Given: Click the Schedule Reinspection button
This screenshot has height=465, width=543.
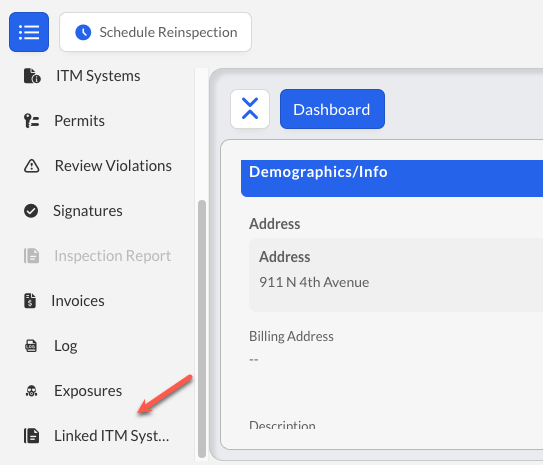Looking at the screenshot, I should (x=155, y=32).
